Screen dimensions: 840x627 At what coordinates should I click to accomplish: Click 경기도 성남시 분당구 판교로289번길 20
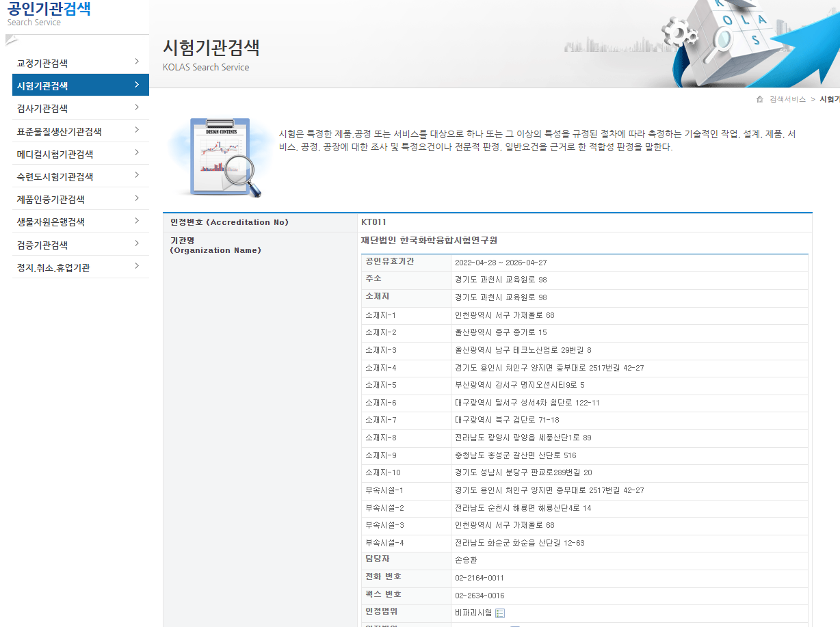[x=523, y=472]
